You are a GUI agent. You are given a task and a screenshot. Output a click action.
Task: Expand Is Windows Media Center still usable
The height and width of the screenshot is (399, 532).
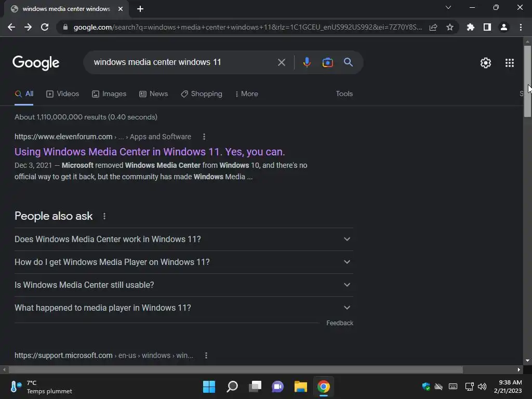183,285
